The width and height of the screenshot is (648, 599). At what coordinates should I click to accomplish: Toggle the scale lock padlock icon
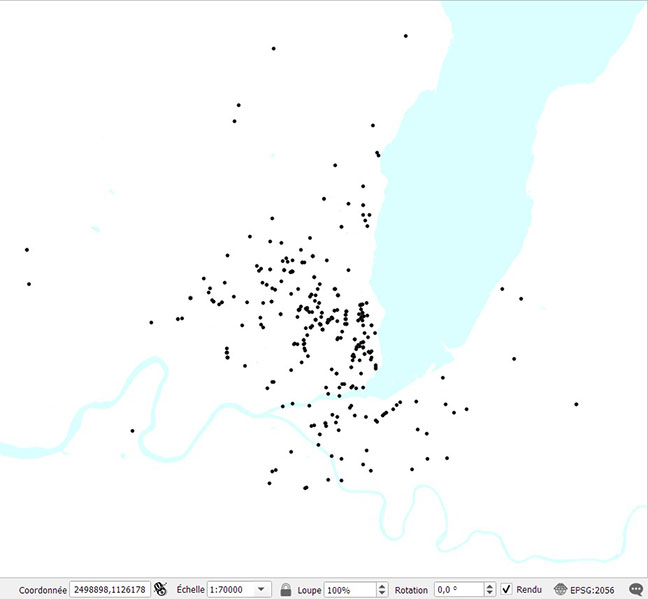coord(286,589)
